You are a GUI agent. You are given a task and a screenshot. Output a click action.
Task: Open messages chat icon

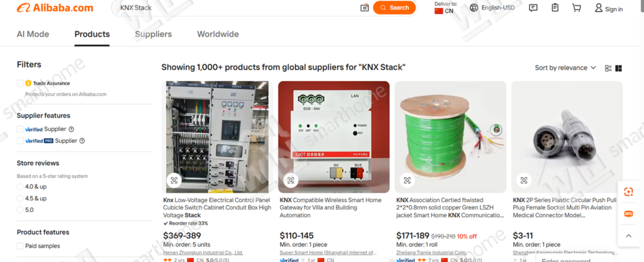tap(533, 8)
